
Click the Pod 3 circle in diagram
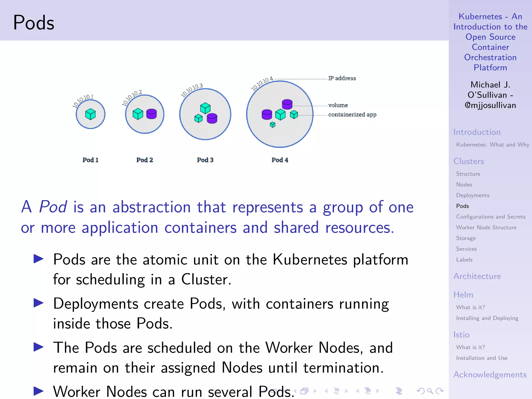click(x=205, y=114)
